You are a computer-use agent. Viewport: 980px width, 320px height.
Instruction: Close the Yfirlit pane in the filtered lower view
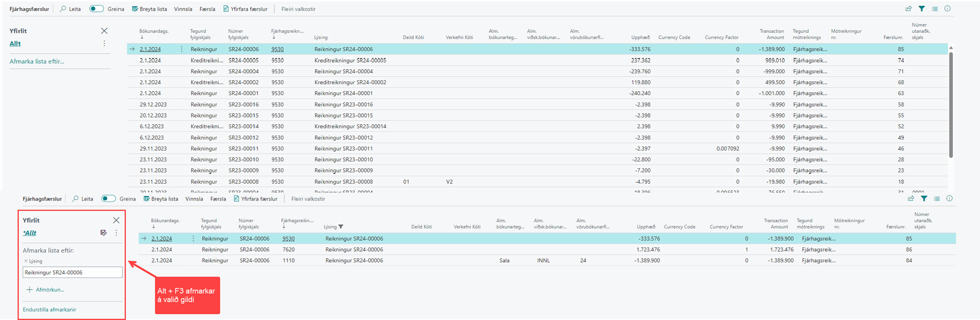[x=116, y=221]
